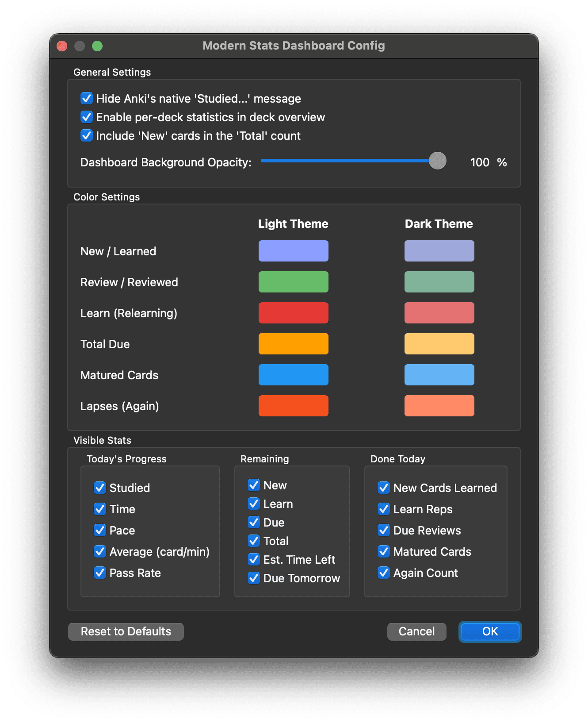
Task: Close the Modern Stats Dashboard Config window
Action: coord(62,46)
